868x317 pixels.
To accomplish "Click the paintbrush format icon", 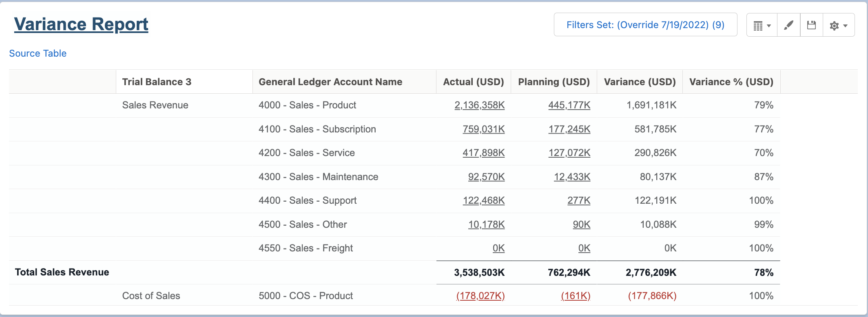I will 788,25.
